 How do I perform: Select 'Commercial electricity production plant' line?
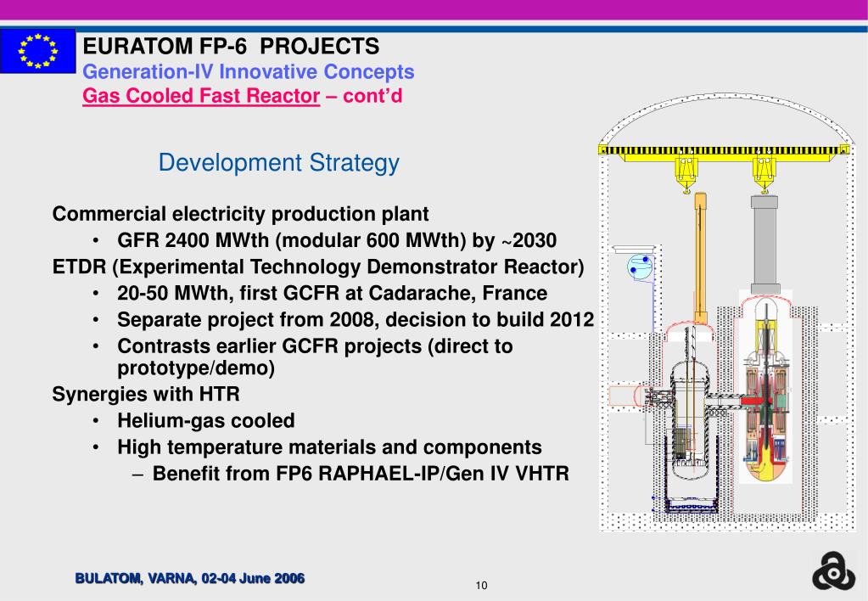pyautogui.click(x=240, y=214)
